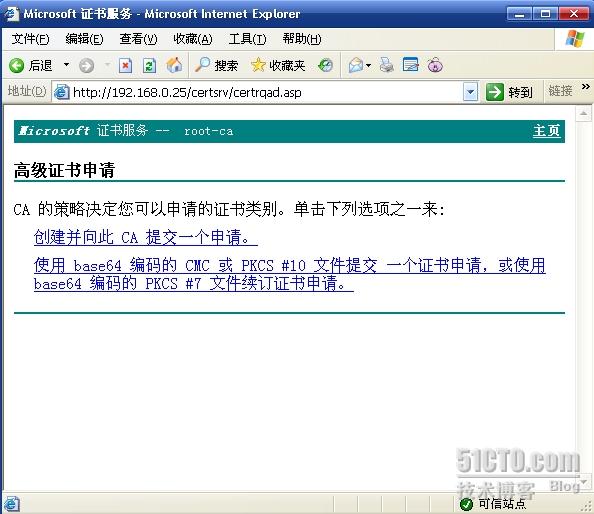Click the status bar page icon
594x514 pixels.
point(12,504)
